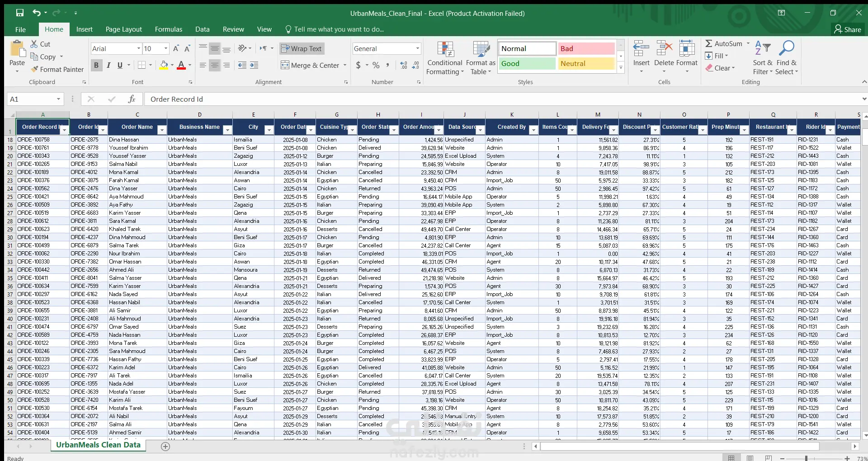
Task: Switch to the Formulas tab
Action: pos(169,29)
